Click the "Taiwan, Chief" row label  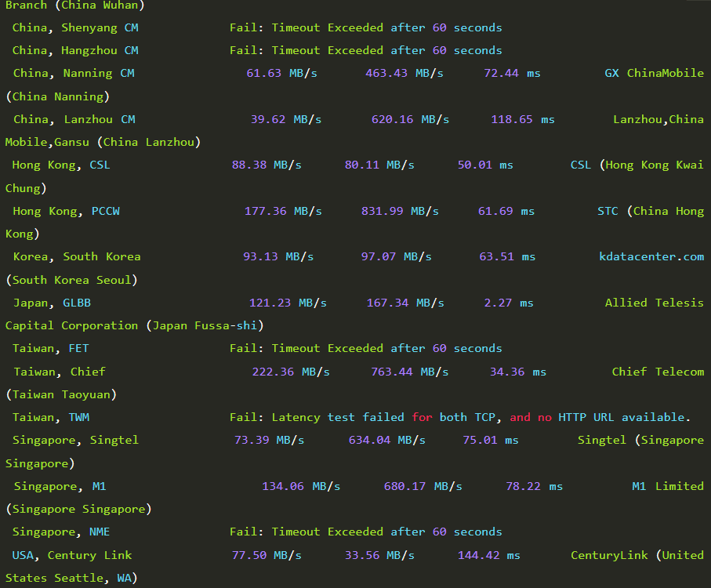point(60,372)
